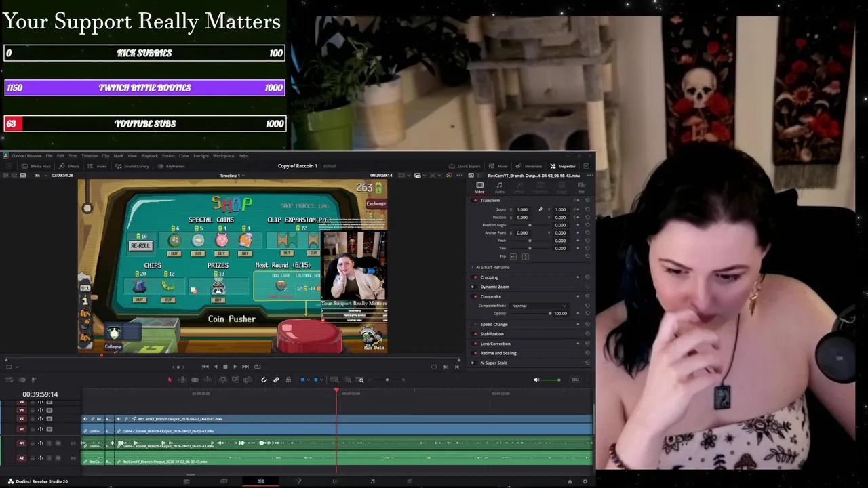Image resolution: width=868 pixels, height=488 pixels.
Task: Select the arrow Selection mode tool
Action: (x=170, y=380)
